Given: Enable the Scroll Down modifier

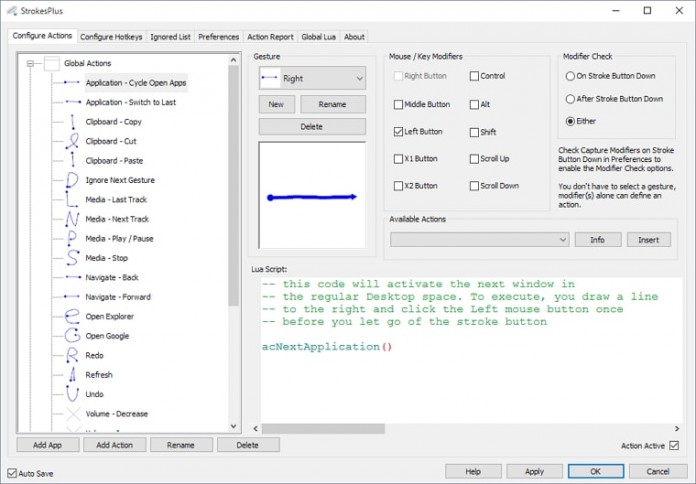Looking at the screenshot, I should tap(474, 186).
